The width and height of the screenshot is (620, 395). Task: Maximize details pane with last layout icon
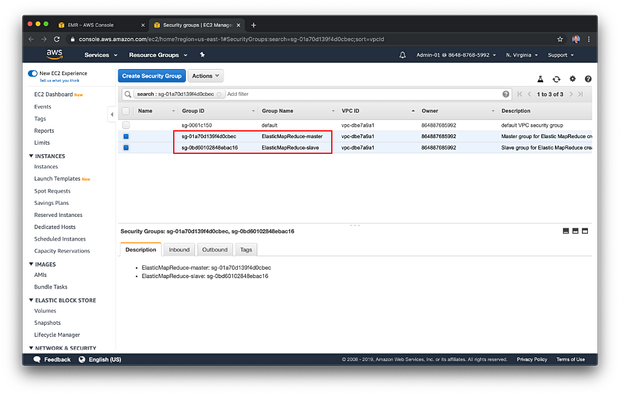pos(585,231)
